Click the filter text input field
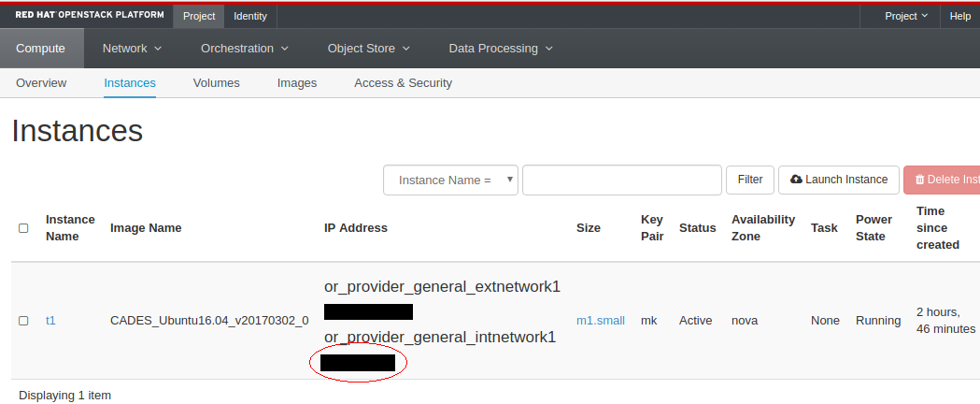Screen dimensions: 980x404 (621, 180)
